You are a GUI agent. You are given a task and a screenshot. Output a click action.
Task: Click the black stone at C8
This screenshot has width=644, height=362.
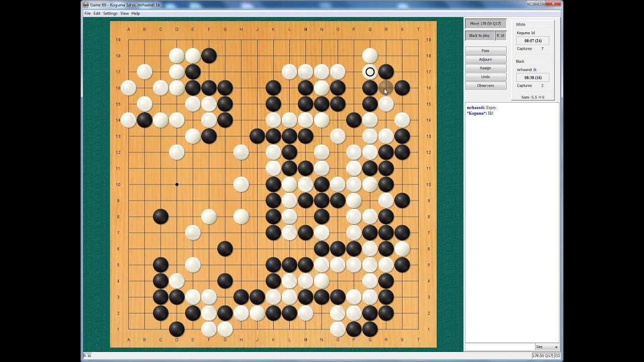[x=160, y=217]
